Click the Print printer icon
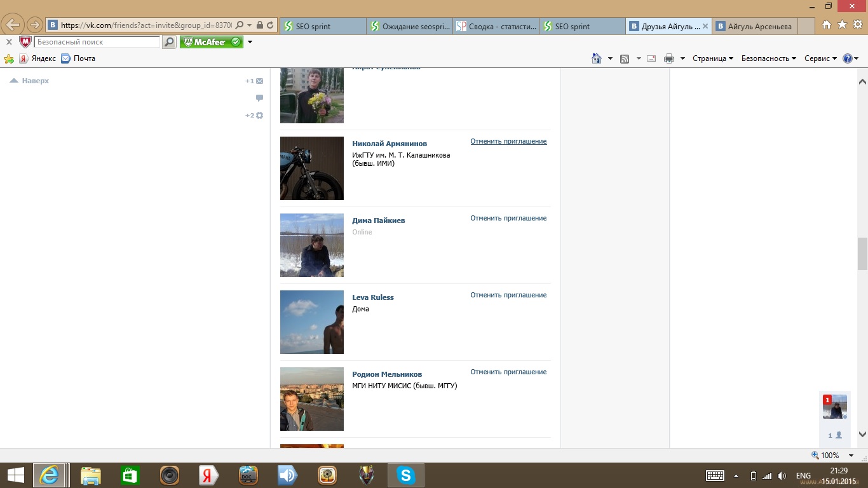Viewport: 868px width, 488px height. [669, 58]
